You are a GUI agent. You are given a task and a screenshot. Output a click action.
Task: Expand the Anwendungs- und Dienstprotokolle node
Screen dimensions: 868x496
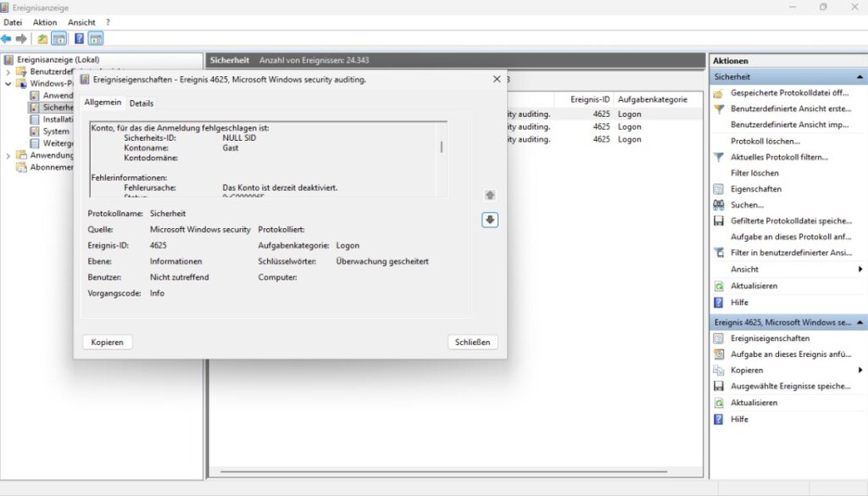8,155
